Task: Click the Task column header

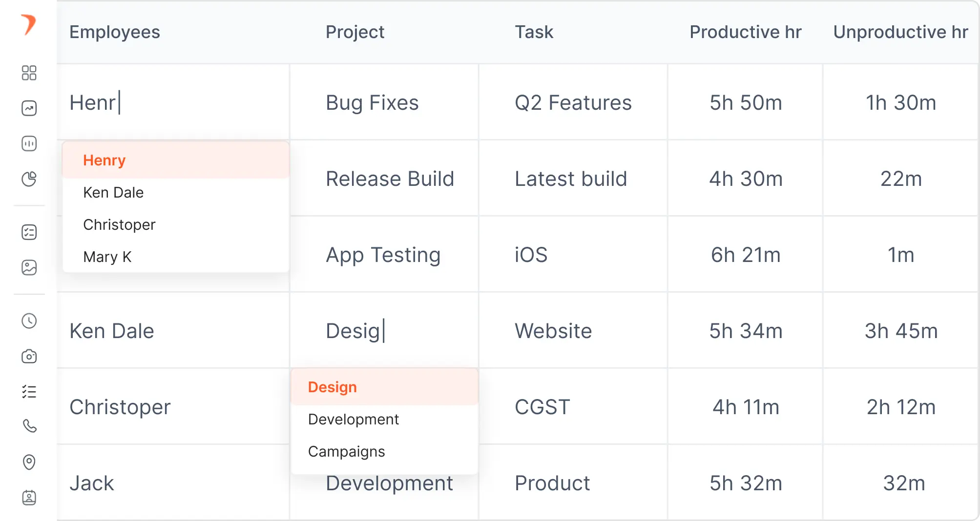Action: tap(534, 32)
